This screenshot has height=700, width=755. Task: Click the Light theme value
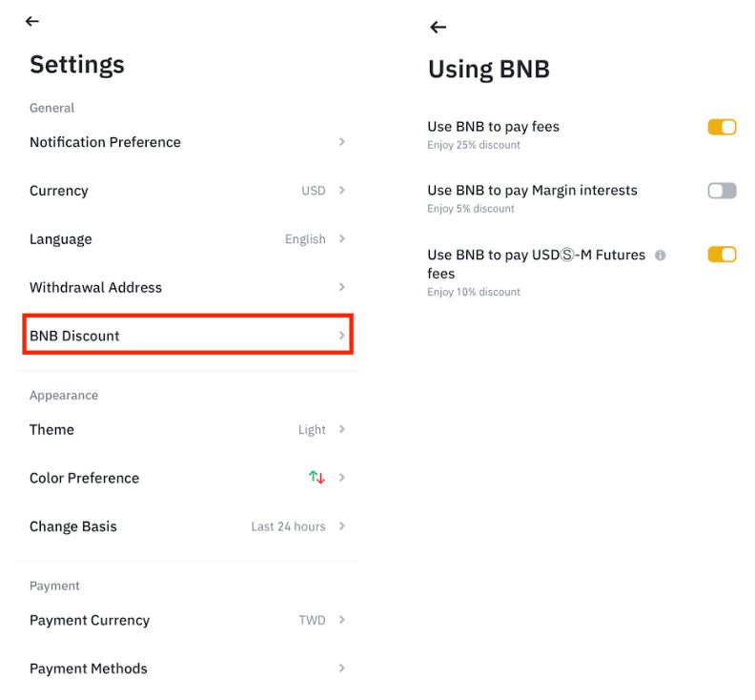click(312, 430)
